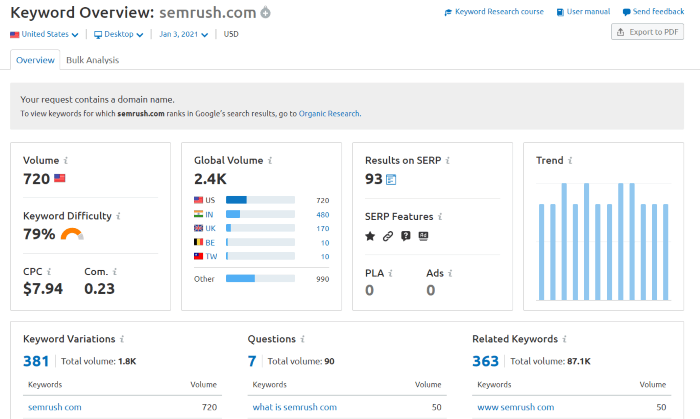Click the info icon beside Trend
Screen dimensions: 700x419
[x=570, y=160]
